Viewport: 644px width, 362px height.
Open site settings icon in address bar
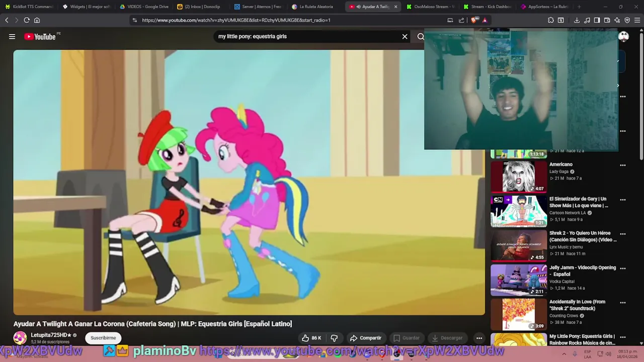coord(134,20)
